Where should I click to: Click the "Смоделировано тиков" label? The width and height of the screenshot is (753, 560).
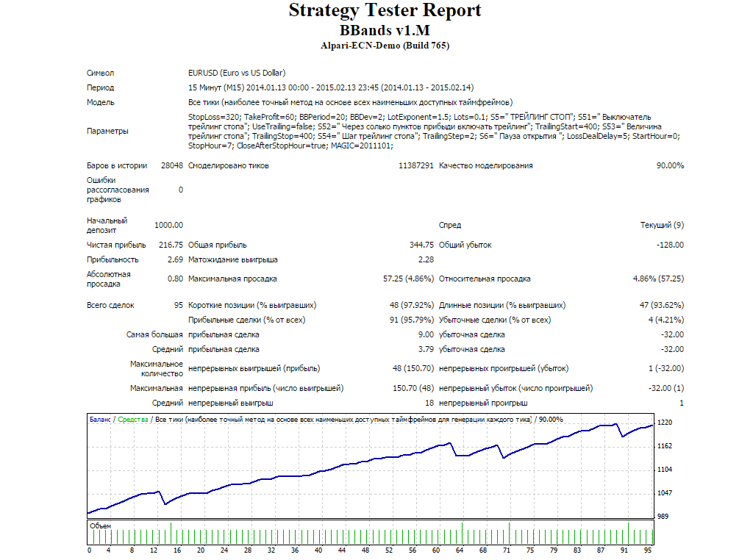tap(229, 165)
